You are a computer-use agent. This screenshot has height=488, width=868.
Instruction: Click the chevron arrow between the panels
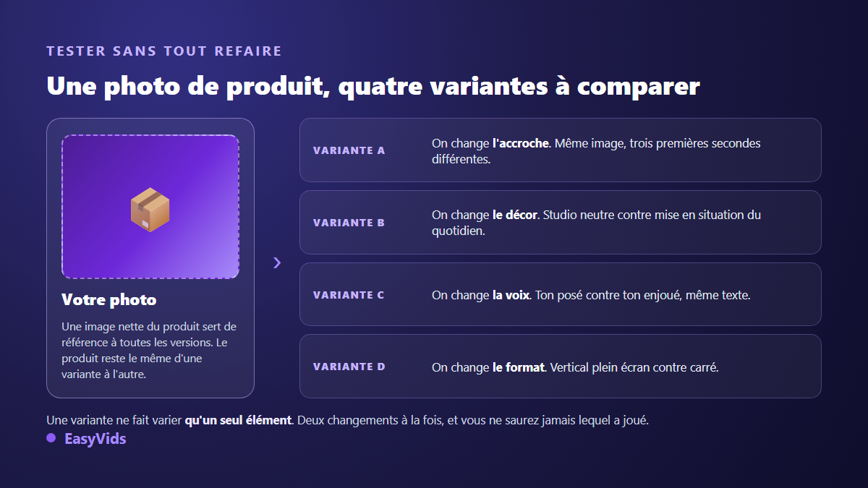277,262
